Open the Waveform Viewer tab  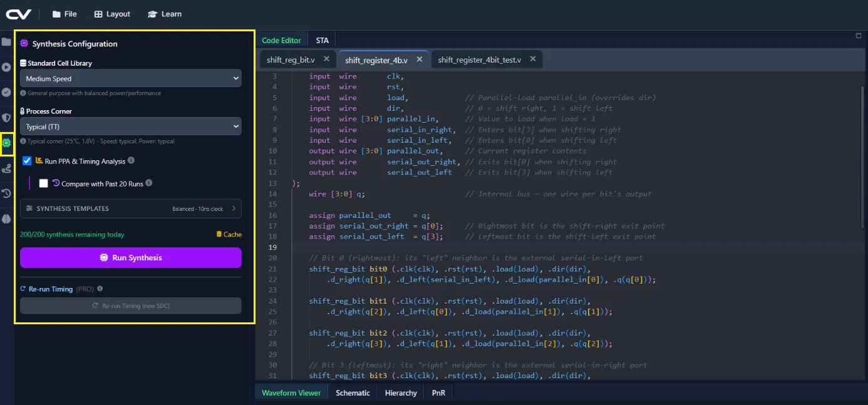tap(291, 393)
